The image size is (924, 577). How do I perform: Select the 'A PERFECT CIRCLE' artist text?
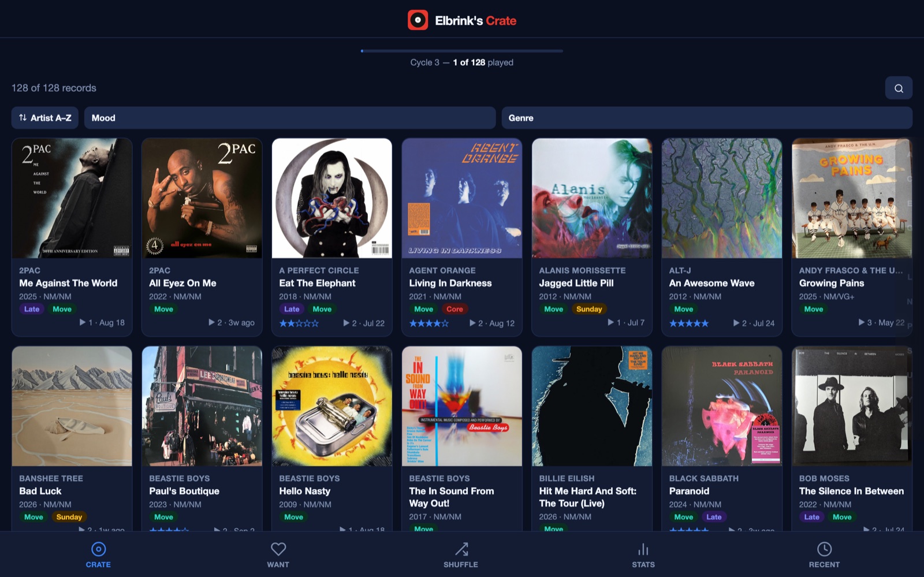[x=319, y=270]
